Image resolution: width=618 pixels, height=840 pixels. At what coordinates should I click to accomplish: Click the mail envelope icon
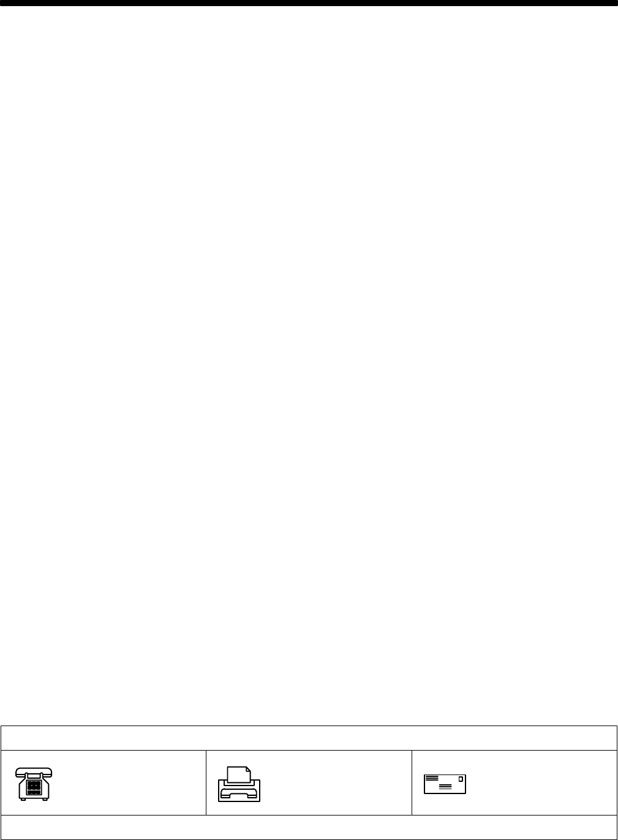[446, 784]
